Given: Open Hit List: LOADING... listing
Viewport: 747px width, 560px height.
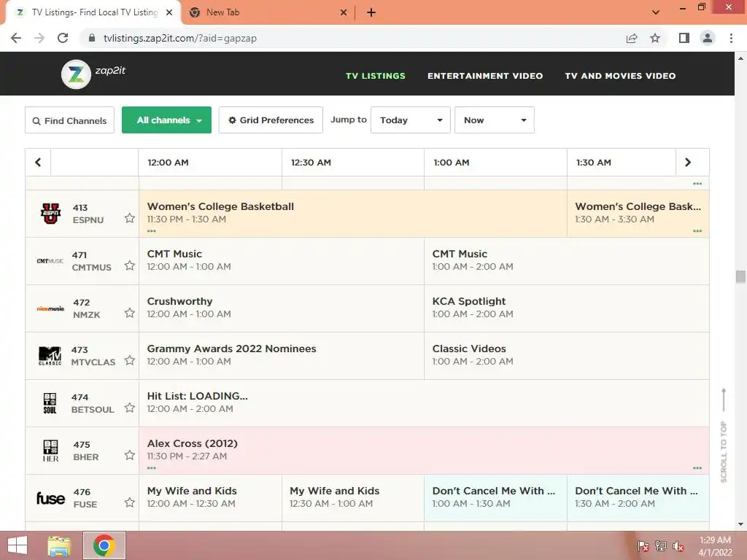Looking at the screenshot, I should [424, 403].
